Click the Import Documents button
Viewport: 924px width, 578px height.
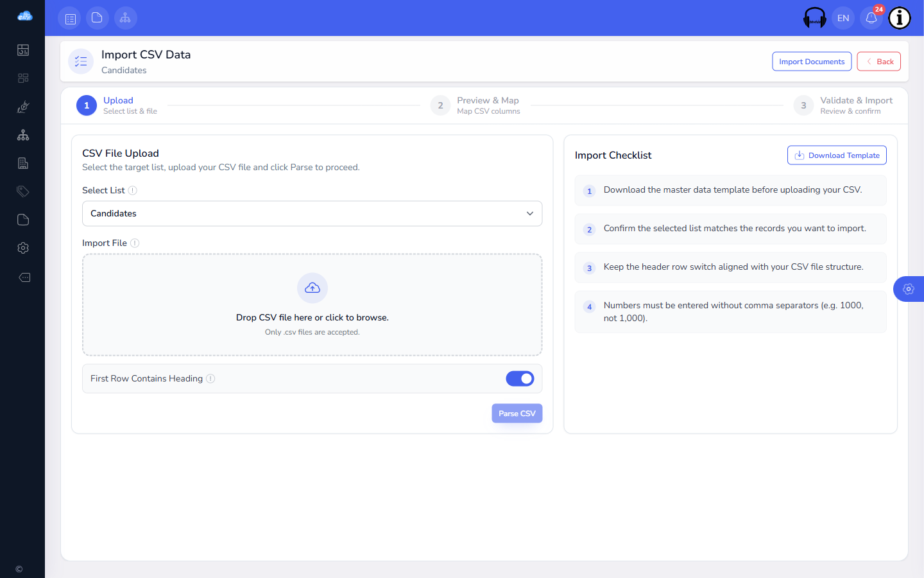[x=812, y=62]
